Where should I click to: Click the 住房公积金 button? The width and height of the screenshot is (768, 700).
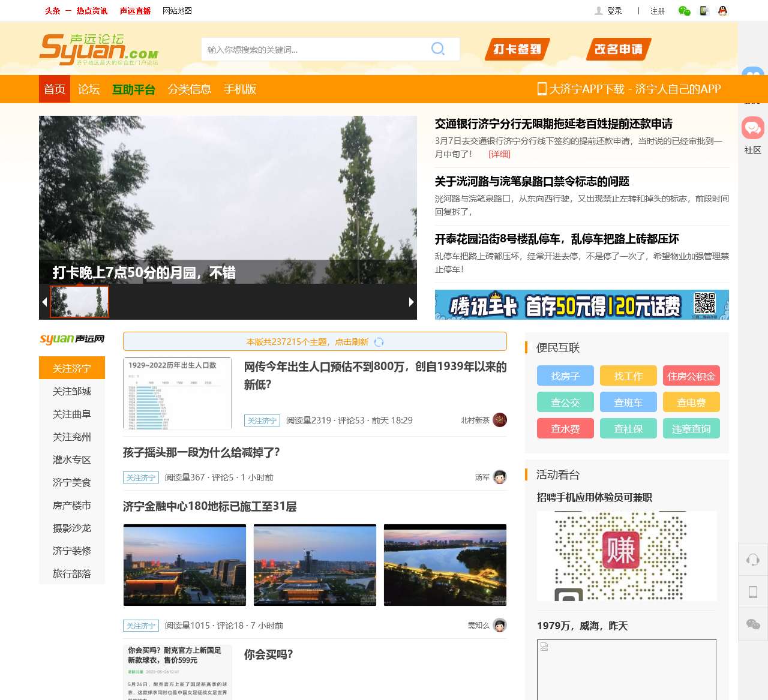691,376
